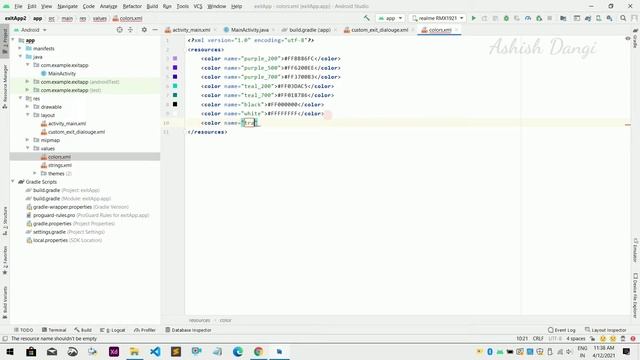Open Build tool window at bottom
Viewport: 640px width, 360px height.
point(83,330)
